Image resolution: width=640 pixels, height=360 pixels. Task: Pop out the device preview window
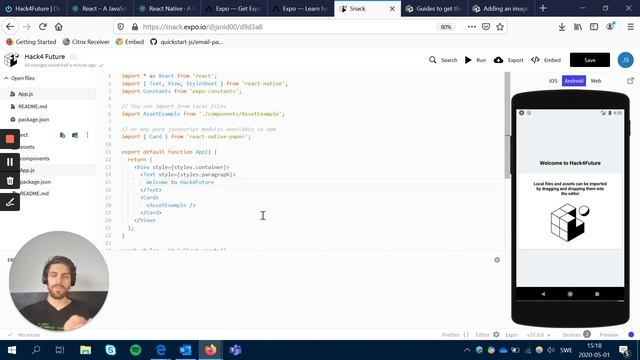(x=630, y=81)
